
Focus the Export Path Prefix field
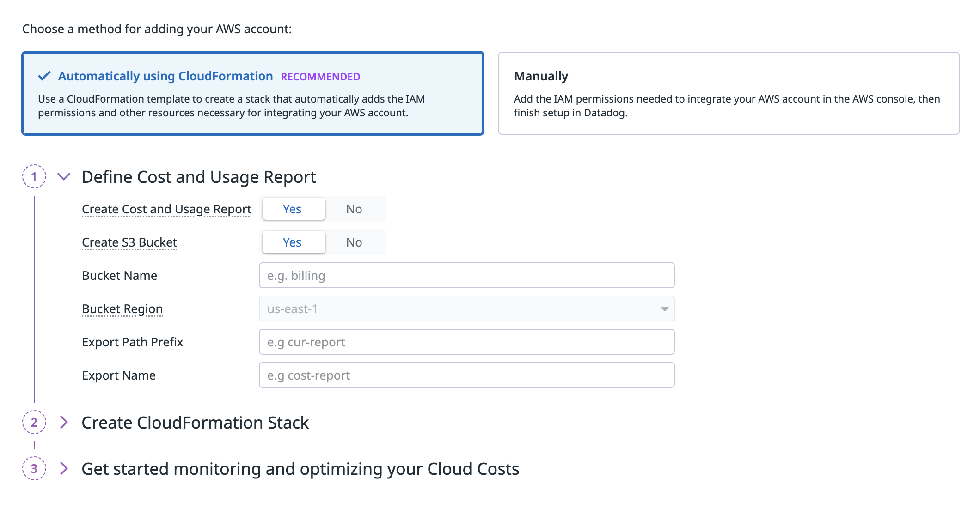pyautogui.click(x=466, y=342)
